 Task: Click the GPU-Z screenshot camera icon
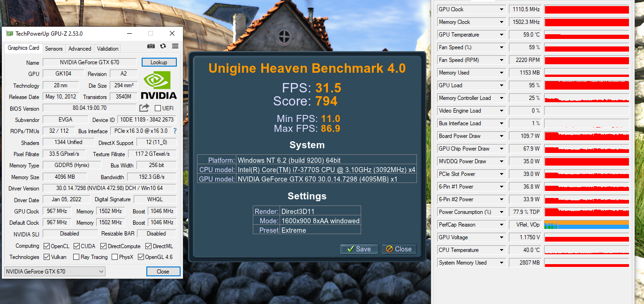point(151,46)
